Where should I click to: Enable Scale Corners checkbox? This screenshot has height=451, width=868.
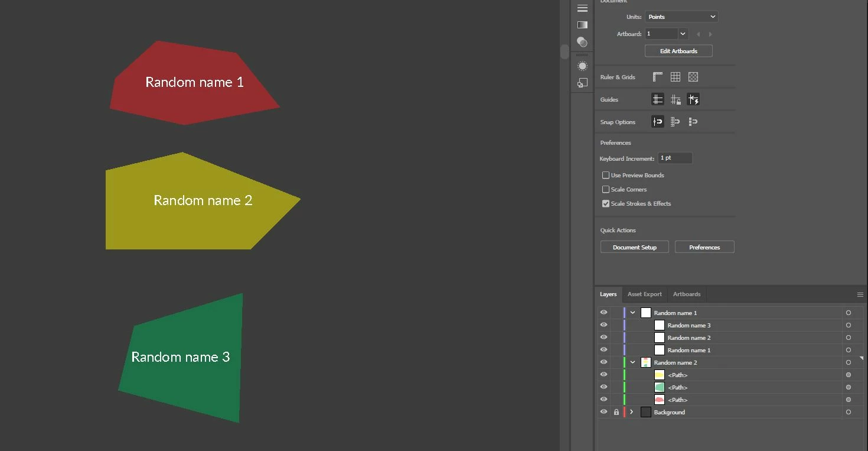click(x=606, y=190)
